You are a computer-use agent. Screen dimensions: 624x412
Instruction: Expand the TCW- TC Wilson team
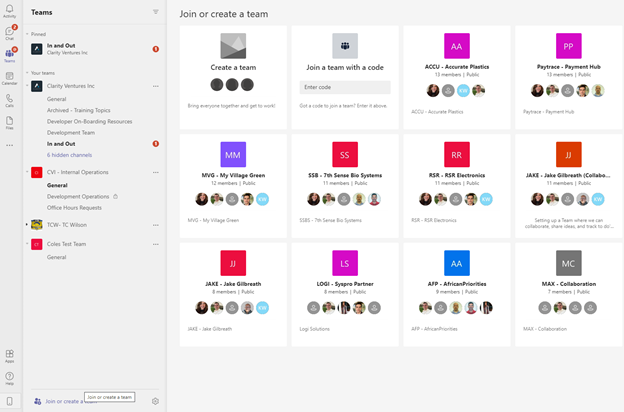pyautogui.click(x=27, y=225)
